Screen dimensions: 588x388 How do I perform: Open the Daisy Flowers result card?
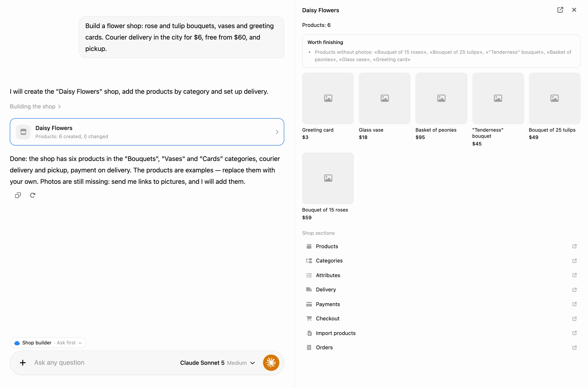147,132
